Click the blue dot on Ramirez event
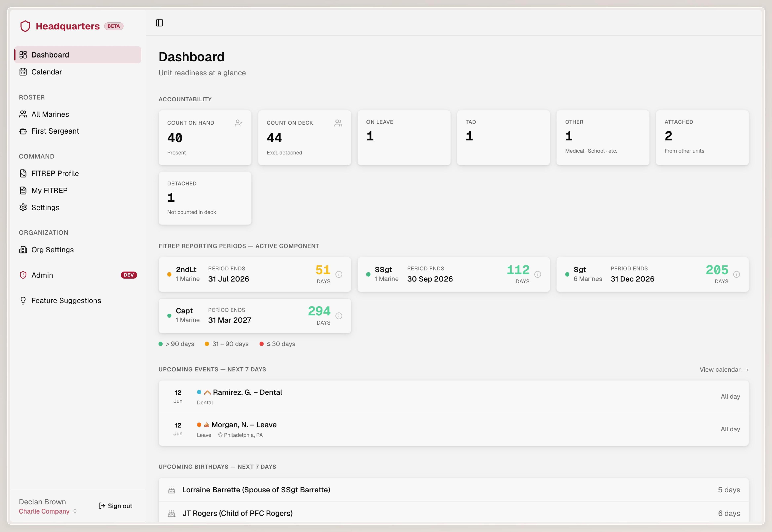This screenshot has width=772, height=532. (x=199, y=392)
